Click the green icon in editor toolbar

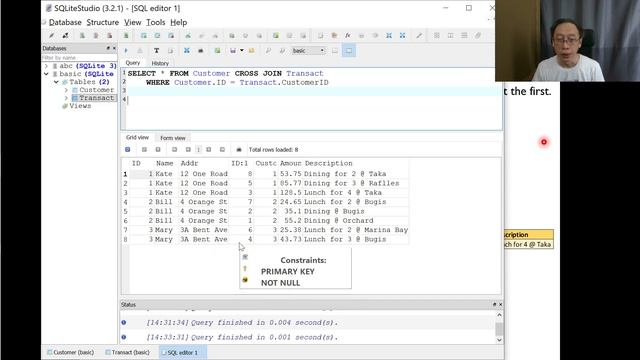(x=217, y=51)
